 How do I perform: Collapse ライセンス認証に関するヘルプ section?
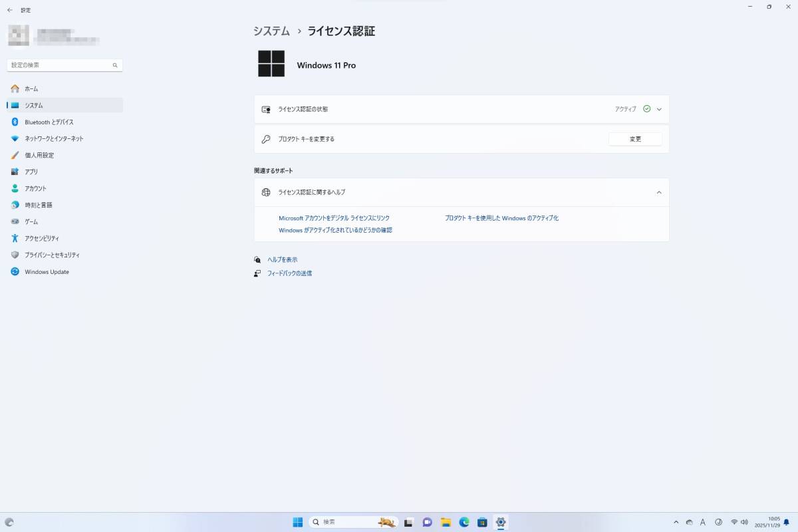coord(659,192)
